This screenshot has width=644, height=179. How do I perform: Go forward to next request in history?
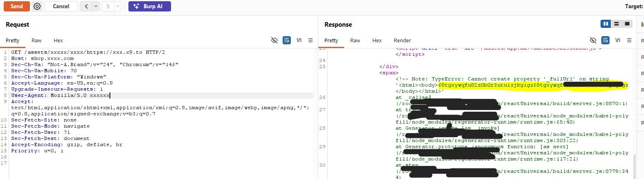(x=108, y=6)
